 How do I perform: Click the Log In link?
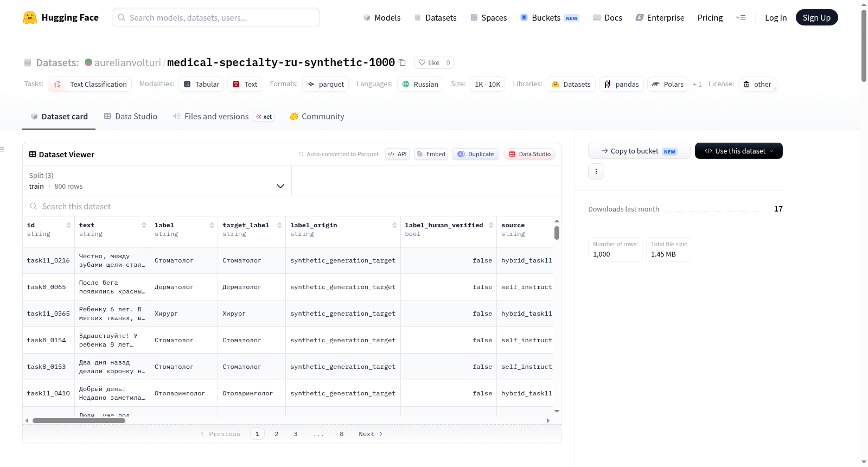click(776, 17)
